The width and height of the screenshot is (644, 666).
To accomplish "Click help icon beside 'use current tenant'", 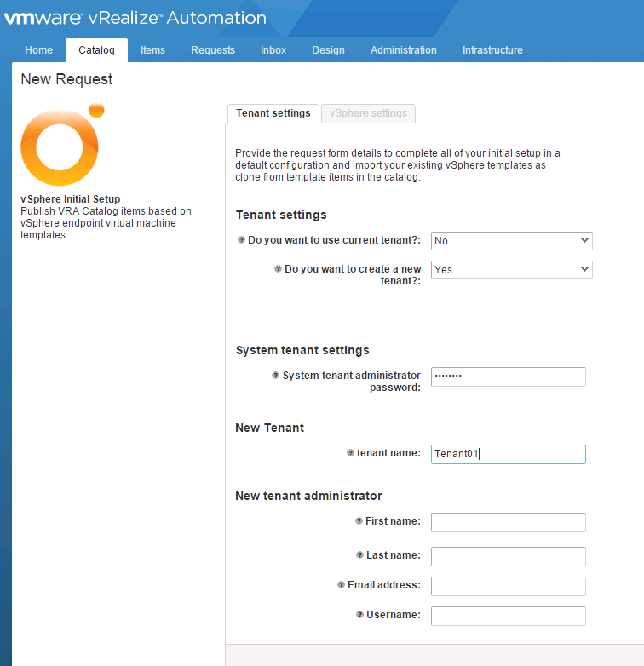I will tap(241, 240).
